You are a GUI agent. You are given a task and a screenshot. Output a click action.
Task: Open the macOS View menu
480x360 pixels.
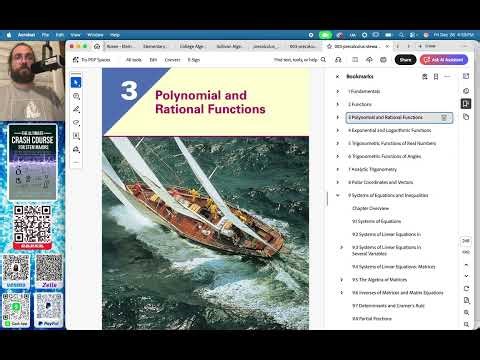coord(75,35)
